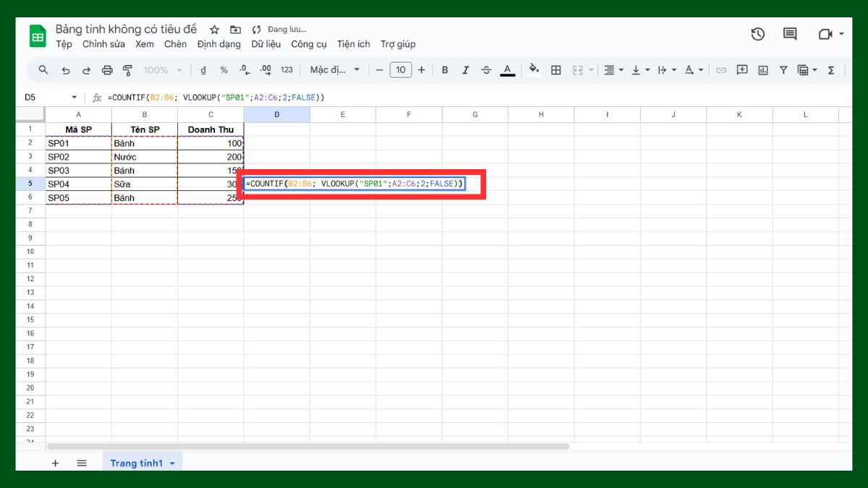Open the Google Sheets home icon
868x488 pixels.
click(38, 35)
